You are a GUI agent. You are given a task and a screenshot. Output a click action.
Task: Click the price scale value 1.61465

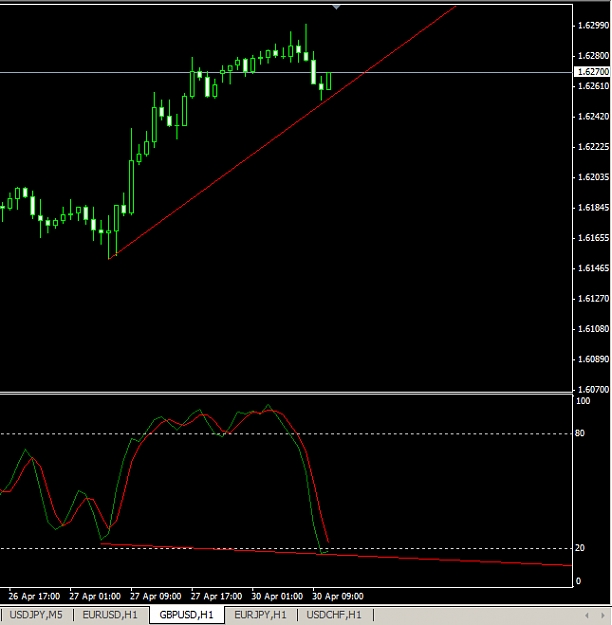point(593,268)
